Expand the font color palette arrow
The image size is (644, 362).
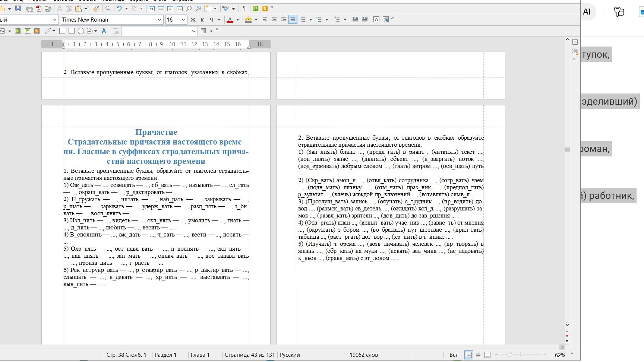click(237, 20)
